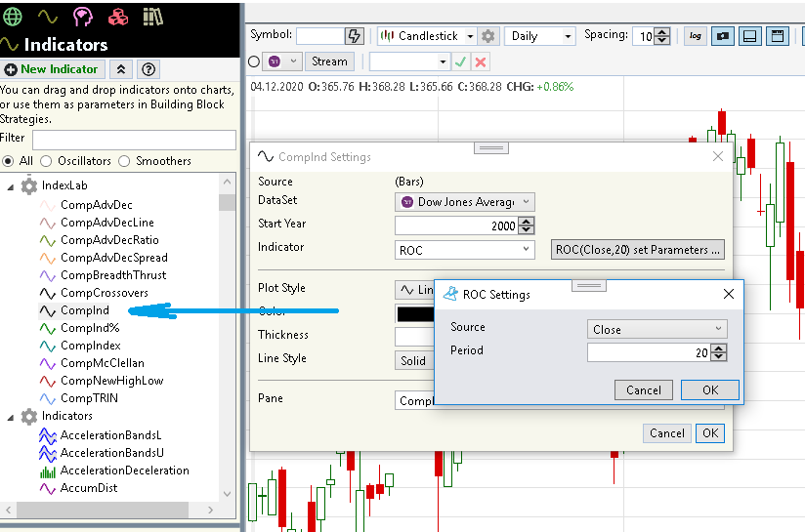Increase the Start Year stepper value
The width and height of the screenshot is (805, 532).
pyautogui.click(x=527, y=222)
